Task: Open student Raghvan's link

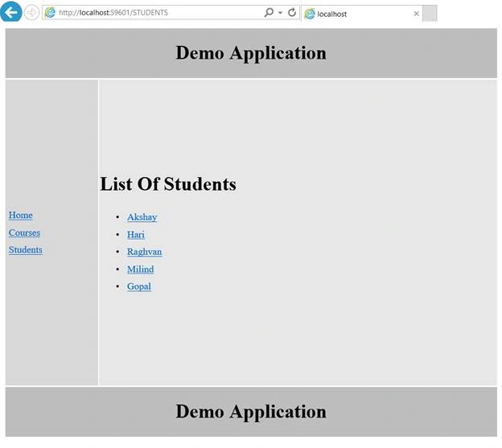Action: pyautogui.click(x=144, y=252)
